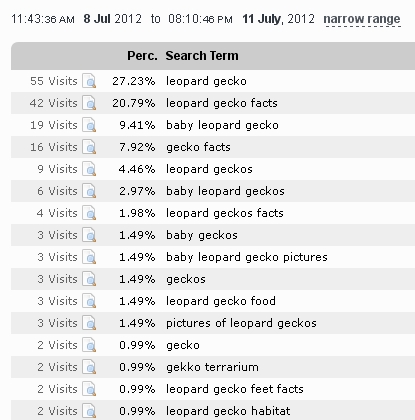This screenshot has width=415, height=420.
Task: Click details icon next to 16 Visits
Action: pyautogui.click(x=89, y=147)
